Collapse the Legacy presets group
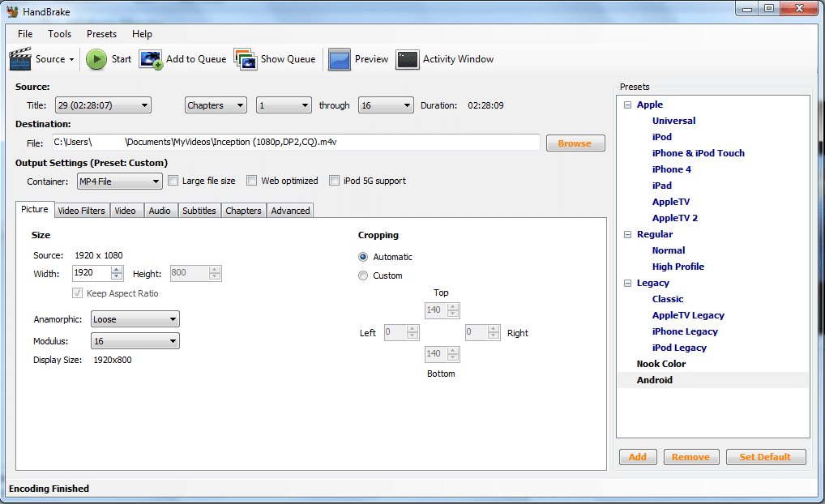Image resolution: width=825 pixels, height=504 pixels. (x=628, y=283)
